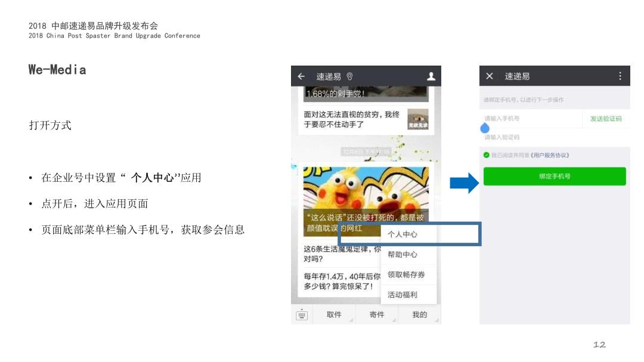Click the 打开方式 subheading
The width and height of the screenshot is (644, 362).
tap(50, 125)
